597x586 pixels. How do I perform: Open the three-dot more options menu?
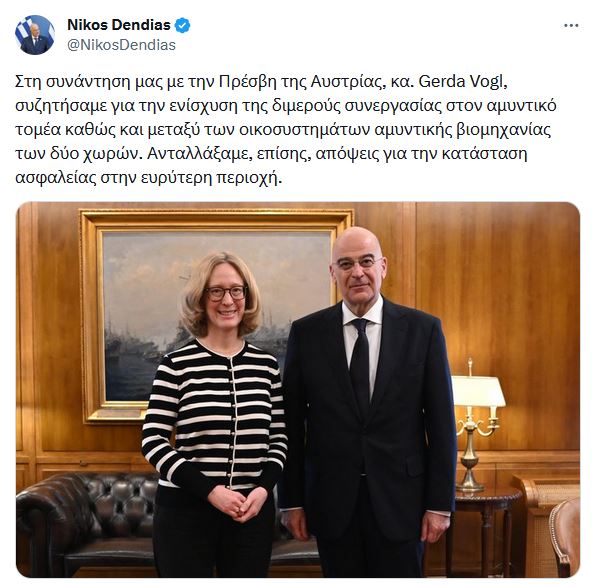coord(571,26)
